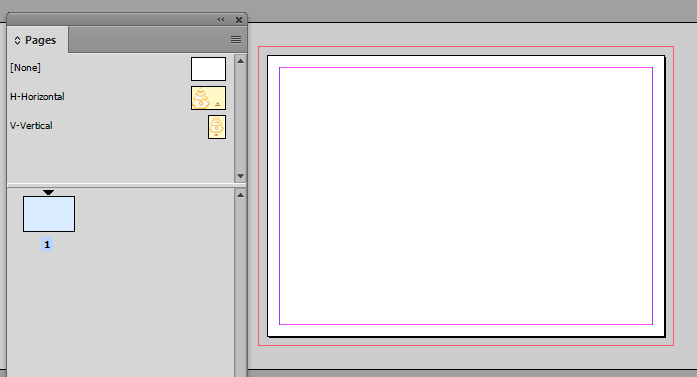Click the masters section scrollbar track

click(240, 119)
